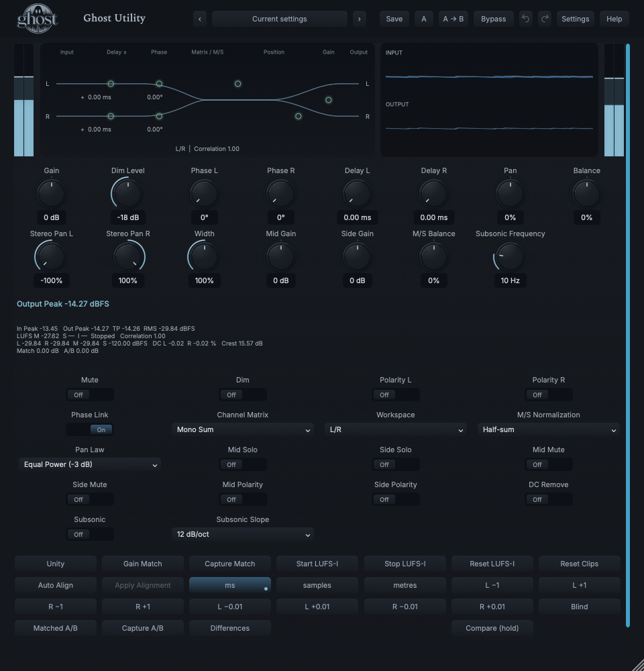Image resolution: width=644 pixels, height=671 pixels.
Task: Select the L channel delay node
Action: coord(111,84)
